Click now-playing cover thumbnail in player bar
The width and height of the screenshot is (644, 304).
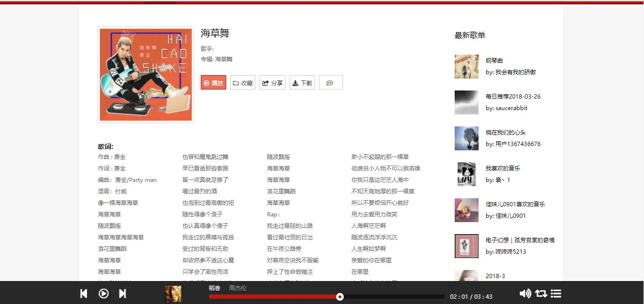[x=173, y=293]
